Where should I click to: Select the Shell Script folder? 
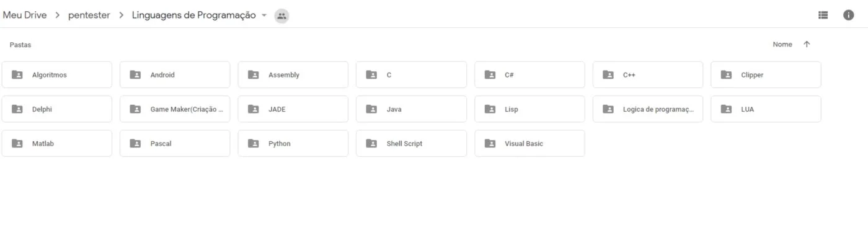tap(411, 143)
